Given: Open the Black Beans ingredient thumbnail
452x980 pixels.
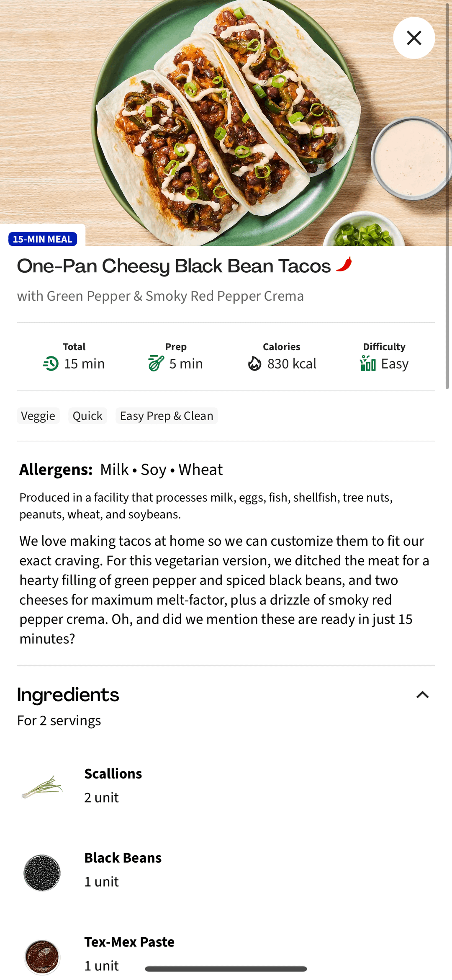Looking at the screenshot, I should pos(42,873).
